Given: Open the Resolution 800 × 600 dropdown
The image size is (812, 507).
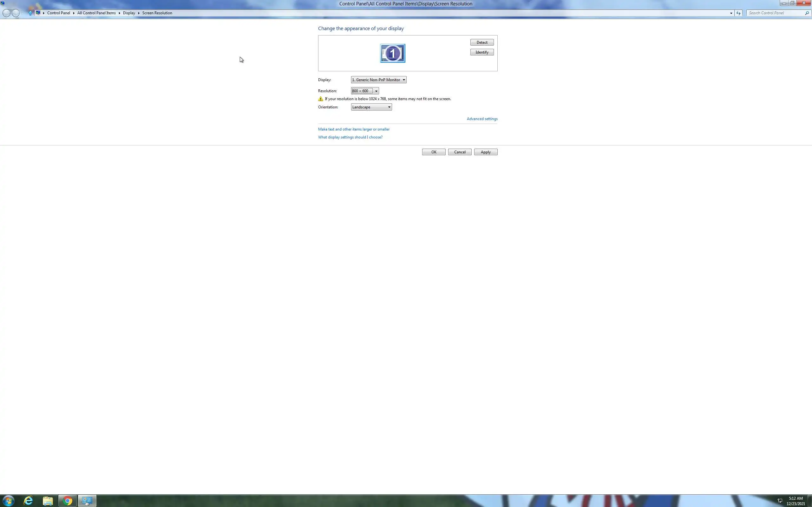Looking at the screenshot, I should [x=365, y=91].
